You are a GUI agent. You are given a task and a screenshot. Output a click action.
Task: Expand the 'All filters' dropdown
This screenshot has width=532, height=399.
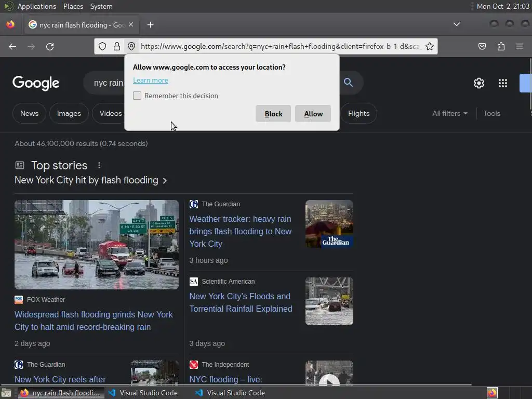pos(449,114)
